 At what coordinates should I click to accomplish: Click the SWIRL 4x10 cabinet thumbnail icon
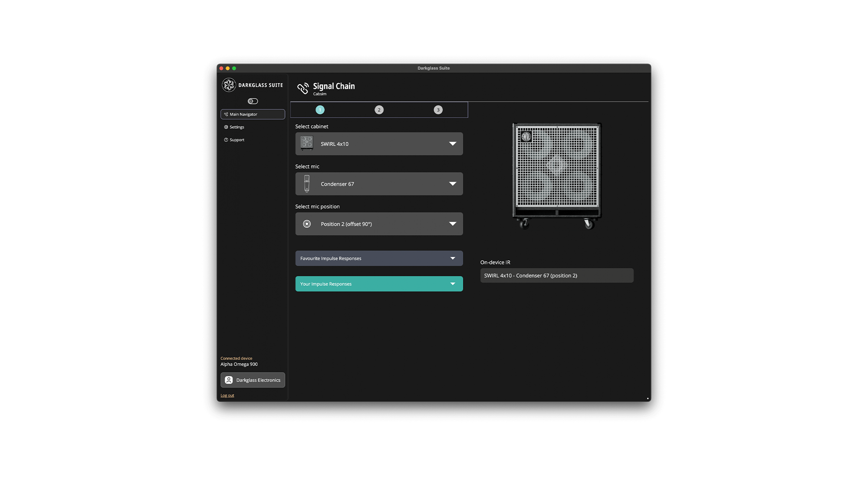coord(307,144)
